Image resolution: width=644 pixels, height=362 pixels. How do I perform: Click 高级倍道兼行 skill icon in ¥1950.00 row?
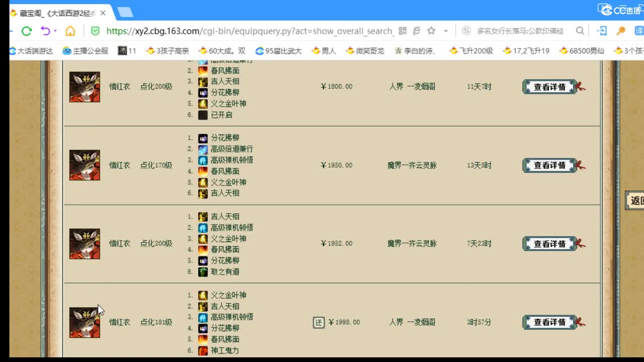pos(203,149)
